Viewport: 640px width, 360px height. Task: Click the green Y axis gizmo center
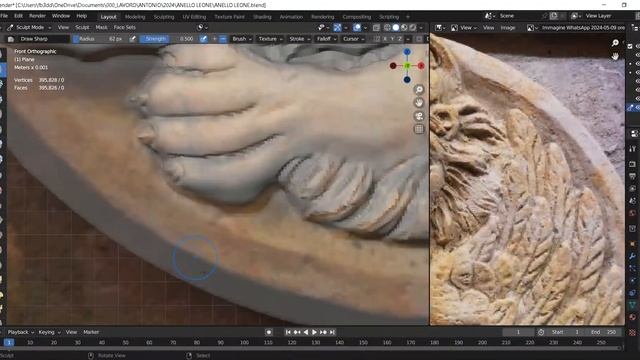[407, 66]
